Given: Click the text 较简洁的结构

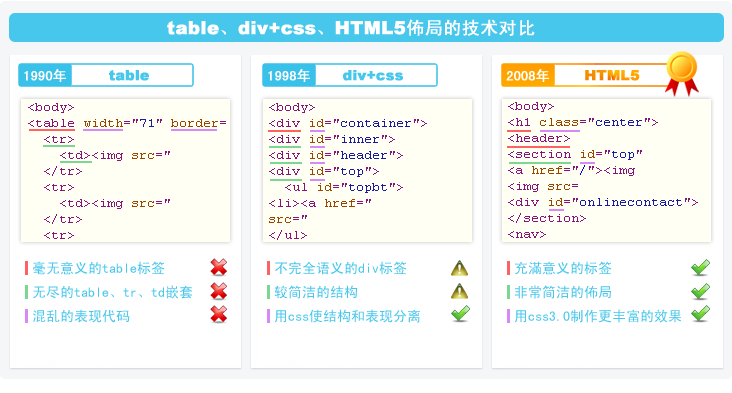Looking at the screenshot, I should tap(316, 292).
